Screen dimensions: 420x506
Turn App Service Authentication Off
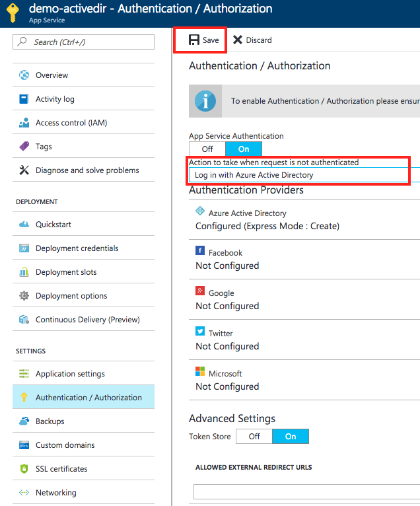click(207, 149)
